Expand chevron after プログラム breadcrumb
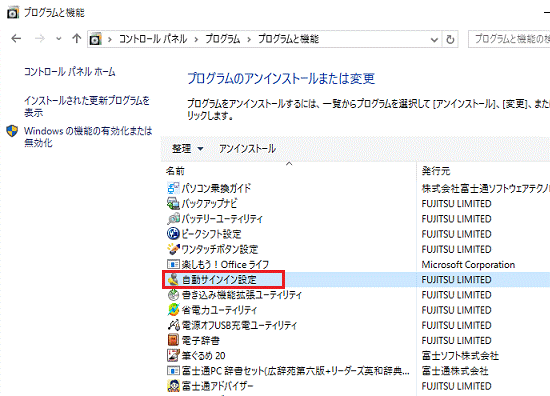The image size is (550, 396). point(249,39)
